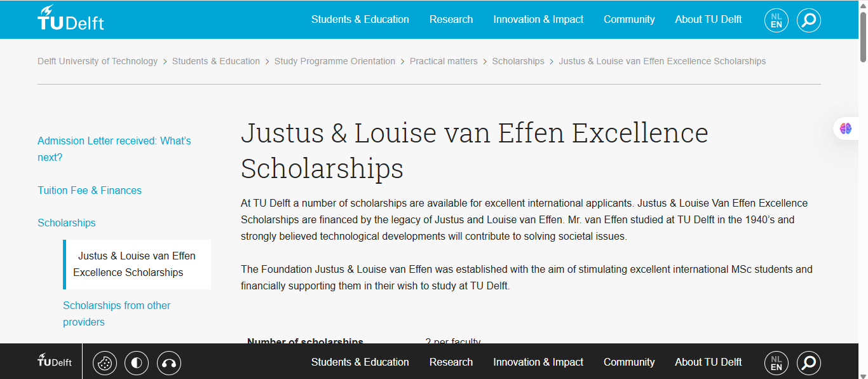Click the TU Delft logo in blue header

coord(71,19)
